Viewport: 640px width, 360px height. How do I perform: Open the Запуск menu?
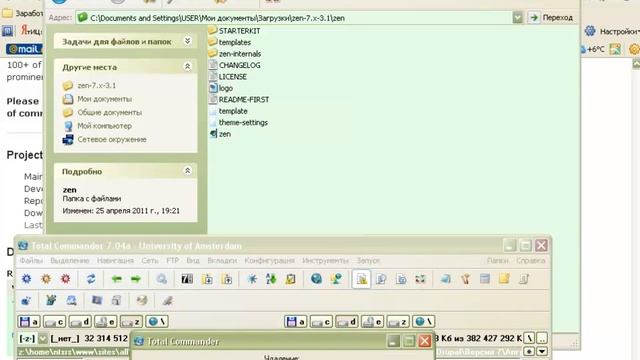368,260
